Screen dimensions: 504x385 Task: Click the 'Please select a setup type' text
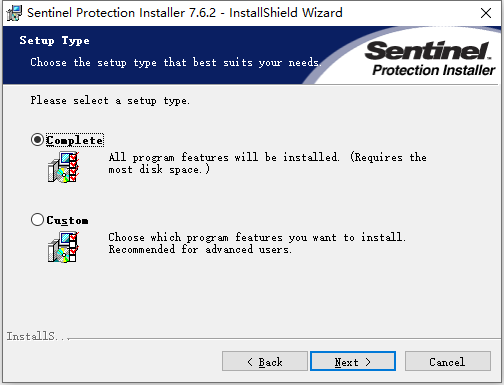[110, 100]
